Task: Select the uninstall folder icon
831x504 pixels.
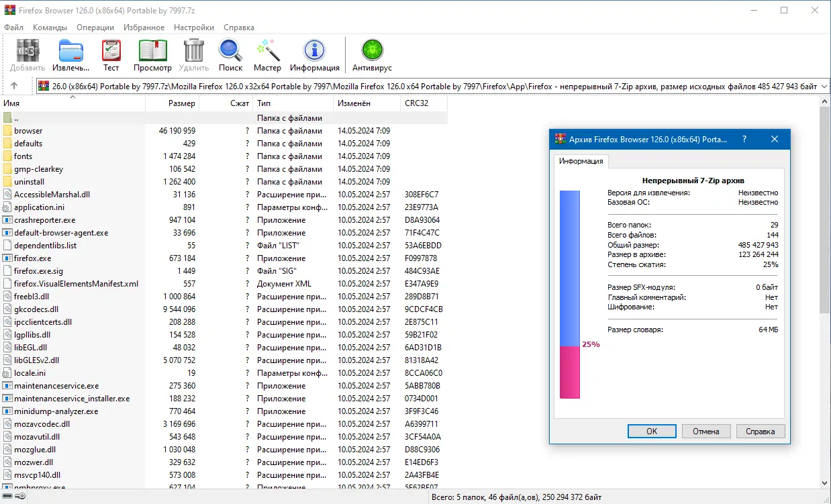Action: coord(7,182)
